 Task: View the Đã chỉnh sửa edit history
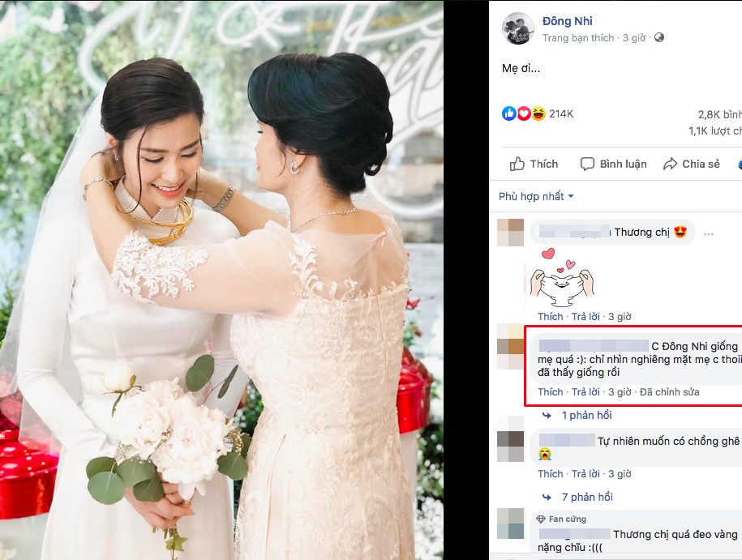coord(669,392)
